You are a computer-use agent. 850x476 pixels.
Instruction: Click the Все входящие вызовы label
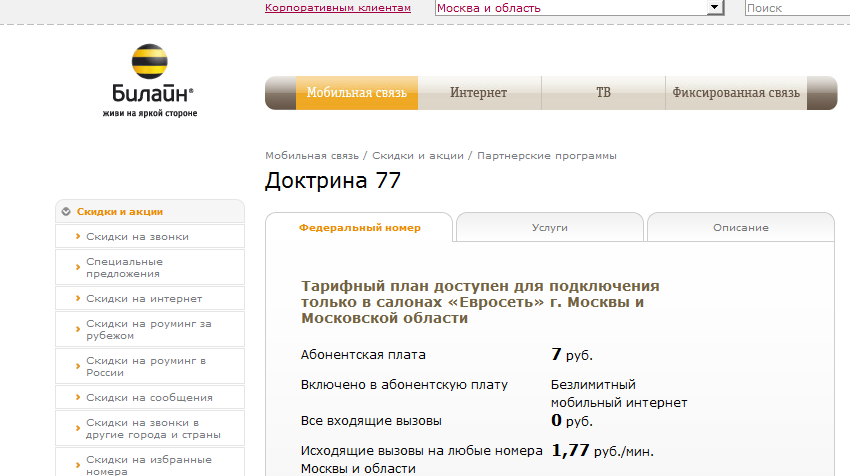point(371,421)
